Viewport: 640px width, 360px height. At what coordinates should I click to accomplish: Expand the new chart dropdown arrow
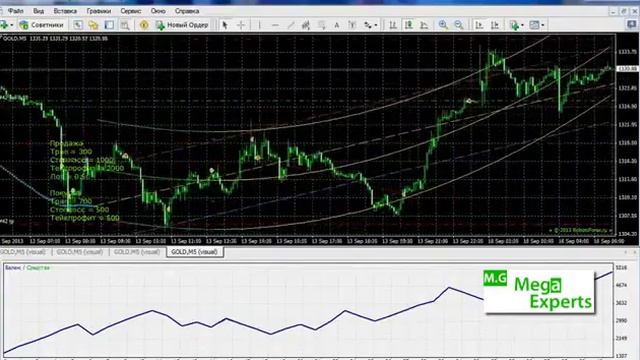pyautogui.click(x=11, y=25)
